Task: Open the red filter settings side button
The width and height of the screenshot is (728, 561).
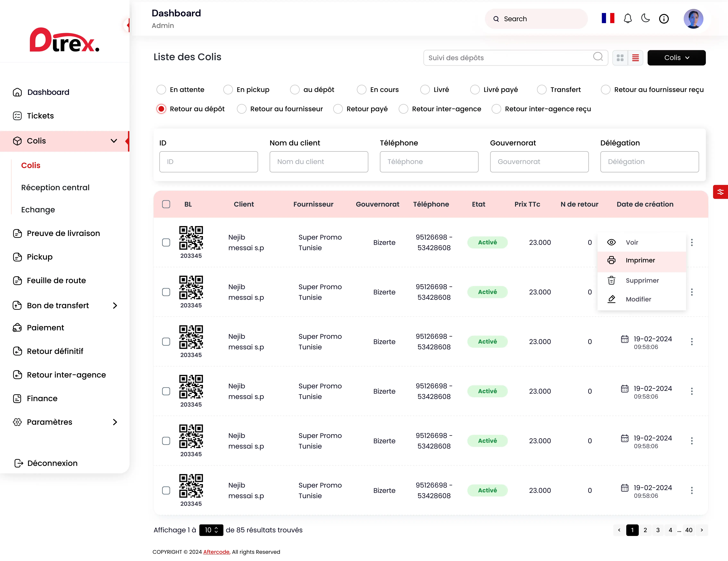Action: point(720,192)
